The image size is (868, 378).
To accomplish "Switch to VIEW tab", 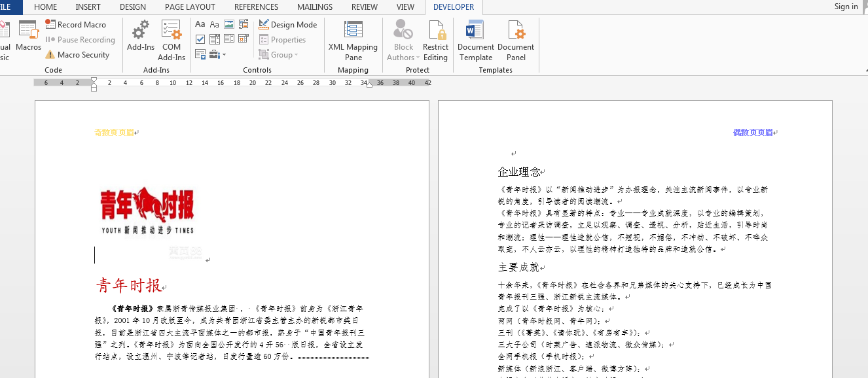I will (x=405, y=7).
